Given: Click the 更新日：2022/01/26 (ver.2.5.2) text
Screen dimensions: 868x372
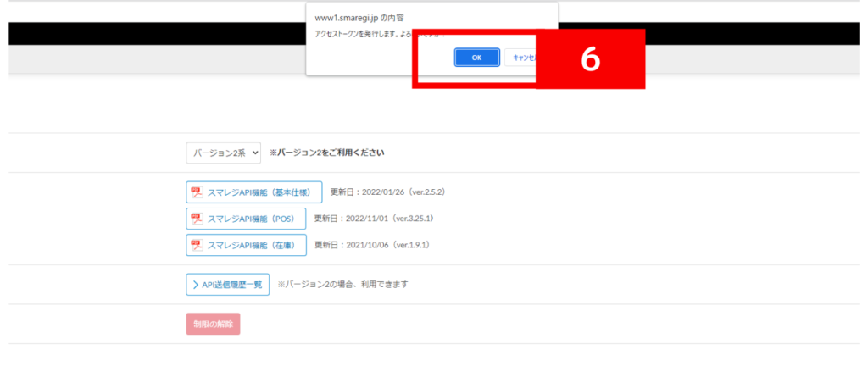Looking at the screenshot, I should (x=387, y=192).
